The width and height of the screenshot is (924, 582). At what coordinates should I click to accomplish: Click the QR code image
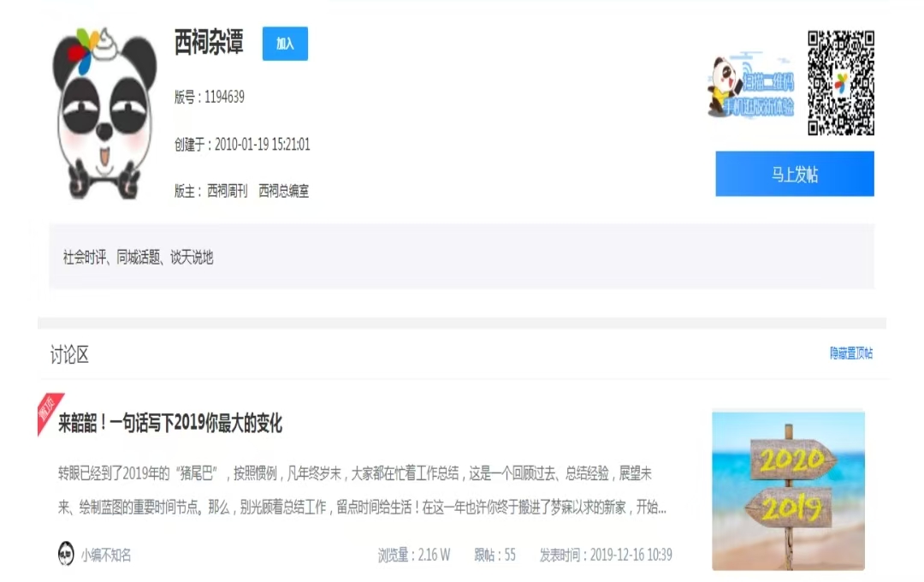click(x=840, y=83)
